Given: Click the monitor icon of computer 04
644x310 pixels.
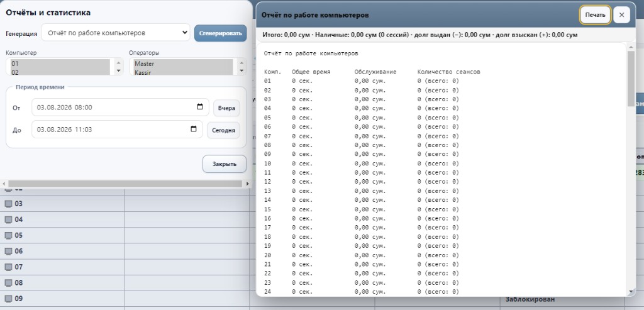Looking at the screenshot, I should tap(8, 219).
